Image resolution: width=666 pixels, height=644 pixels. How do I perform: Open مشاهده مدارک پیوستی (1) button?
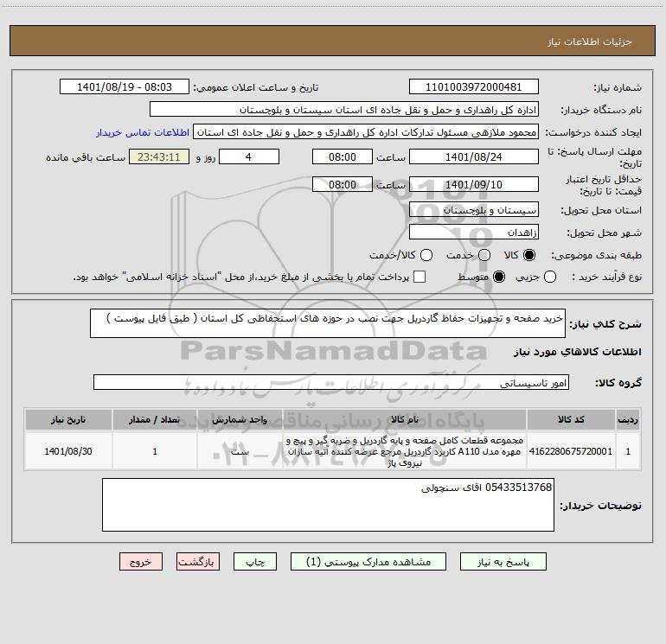pos(368,562)
